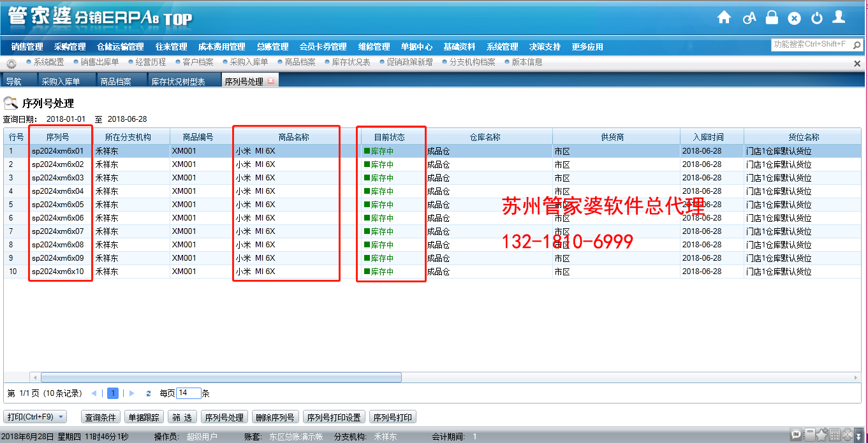Open the 基础资料 menu
This screenshot has width=868, height=443.
click(459, 47)
